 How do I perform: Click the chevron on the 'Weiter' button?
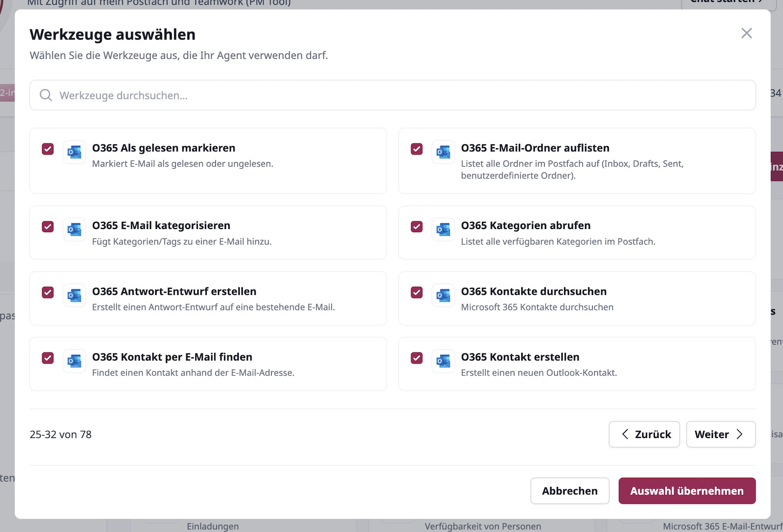tap(739, 434)
